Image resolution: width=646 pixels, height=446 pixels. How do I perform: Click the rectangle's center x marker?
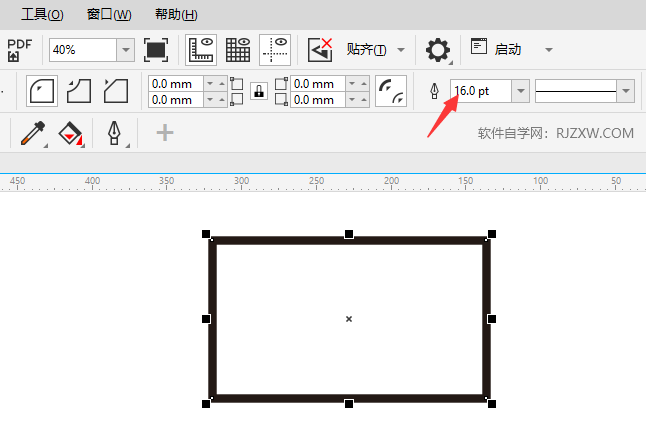(349, 319)
